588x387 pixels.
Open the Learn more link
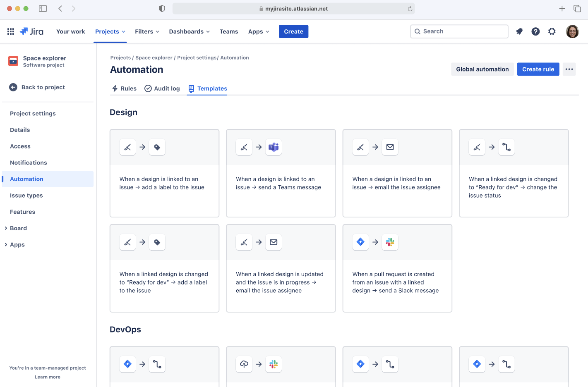(x=47, y=377)
